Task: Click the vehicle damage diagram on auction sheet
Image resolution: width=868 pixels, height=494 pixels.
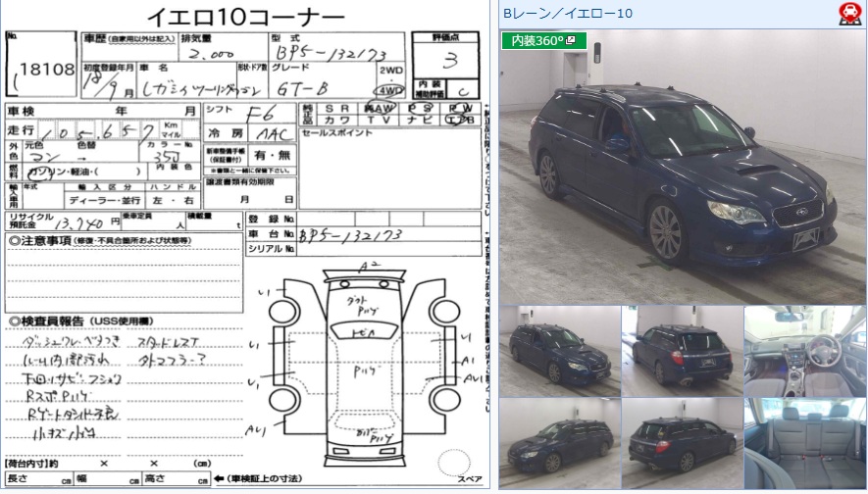Action: [368, 363]
